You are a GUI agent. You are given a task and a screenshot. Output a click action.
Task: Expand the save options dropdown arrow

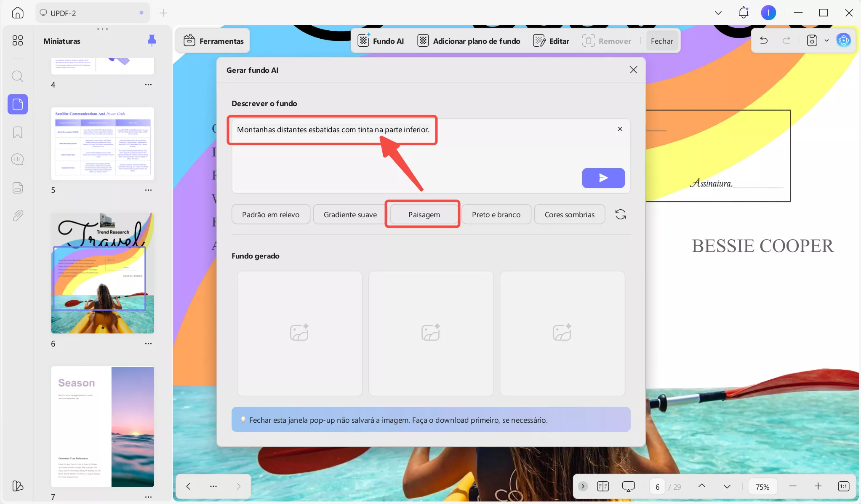(x=826, y=40)
